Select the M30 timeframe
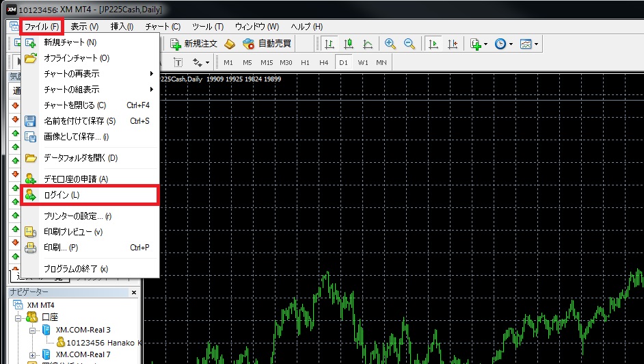 (x=286, y=62)
